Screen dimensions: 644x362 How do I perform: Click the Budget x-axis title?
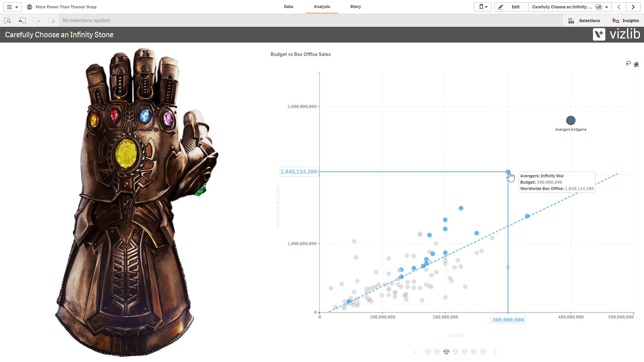point(457,336)
